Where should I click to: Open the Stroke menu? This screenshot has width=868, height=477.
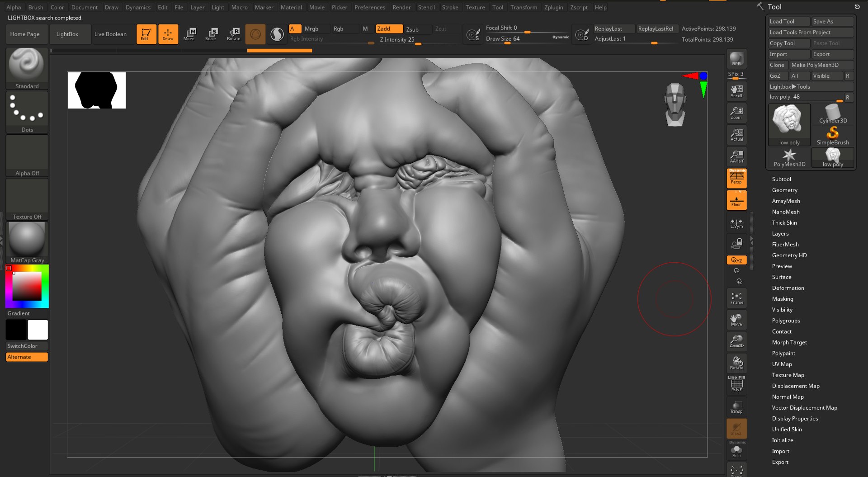[x=450, y=7]
